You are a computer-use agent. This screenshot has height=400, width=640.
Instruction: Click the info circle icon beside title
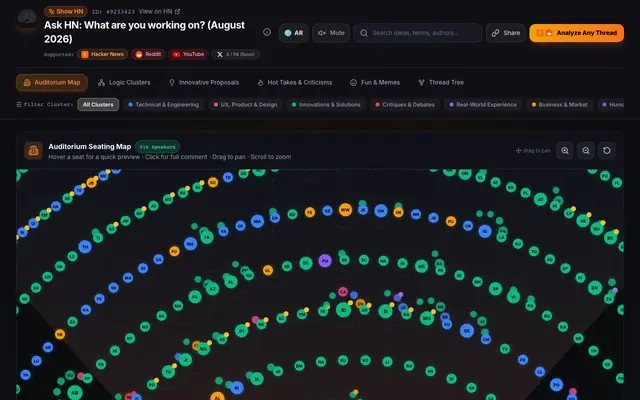point(267,32)
